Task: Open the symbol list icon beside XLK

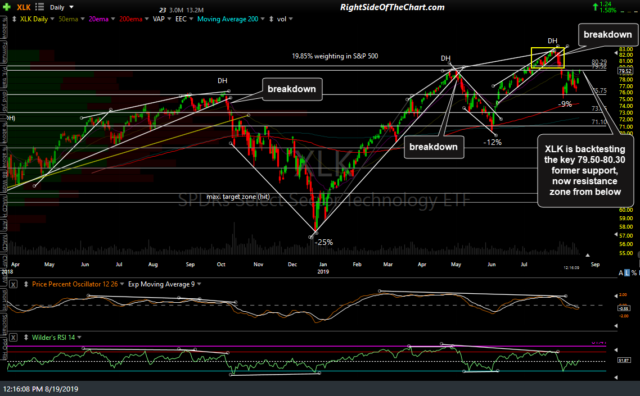Action: click(39, 7)
